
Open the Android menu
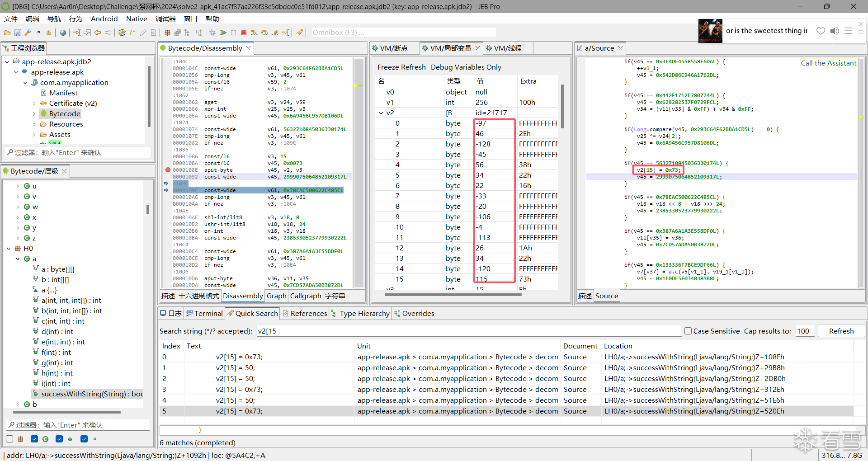tap(104, 19)
